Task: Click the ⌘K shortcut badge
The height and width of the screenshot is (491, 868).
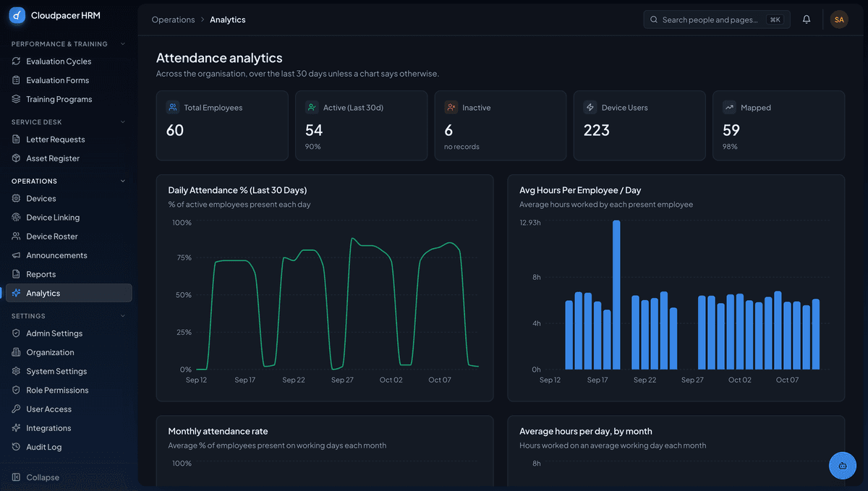Action: pos(775,20)
